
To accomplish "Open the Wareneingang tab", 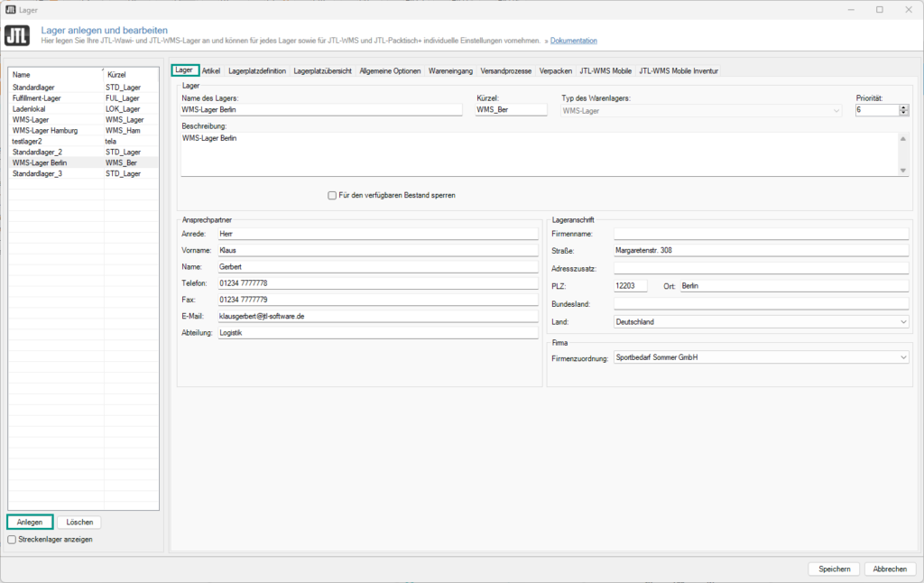I will (449, 70).
